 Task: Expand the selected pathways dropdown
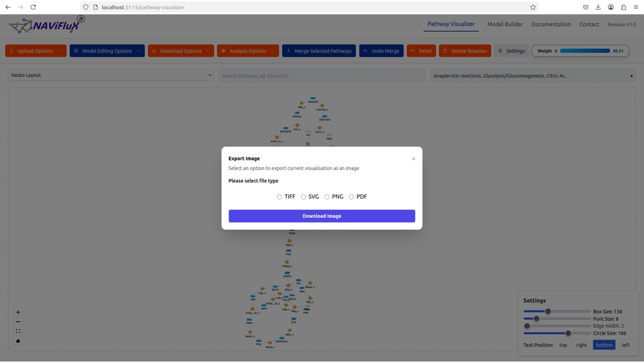tap(533, 76)
